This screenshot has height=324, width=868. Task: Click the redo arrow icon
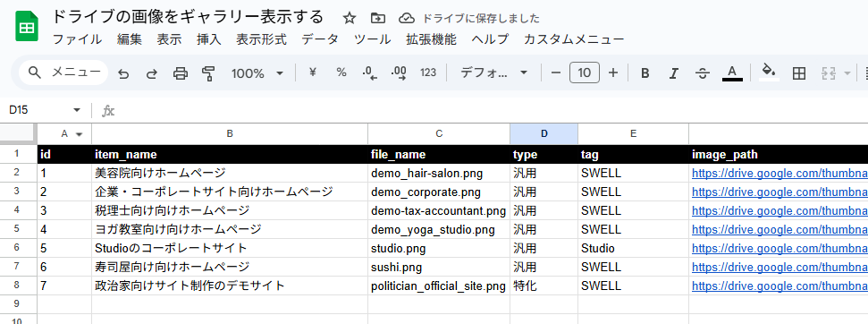click(x=152, y=73)
